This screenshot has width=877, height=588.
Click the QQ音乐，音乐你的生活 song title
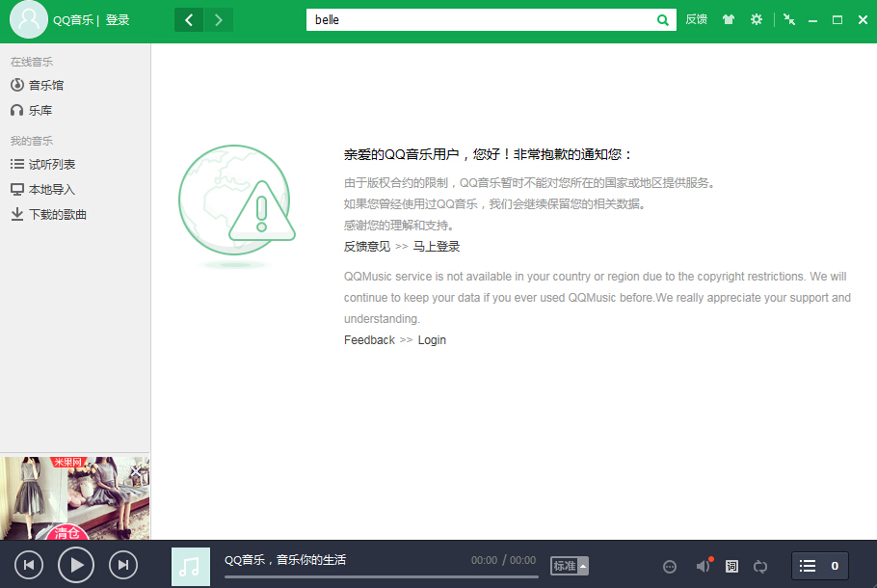285,559
